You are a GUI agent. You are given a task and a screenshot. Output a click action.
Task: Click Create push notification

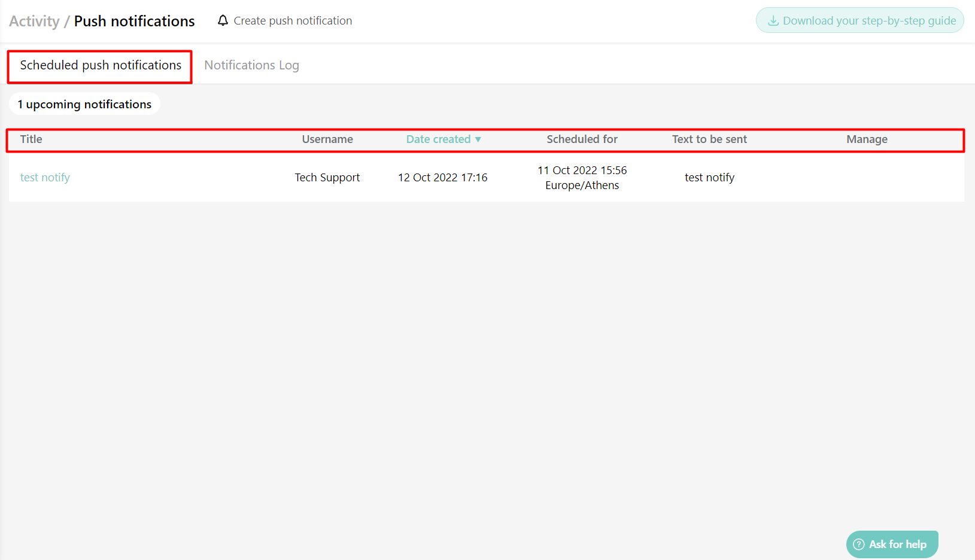coord(293,20)
